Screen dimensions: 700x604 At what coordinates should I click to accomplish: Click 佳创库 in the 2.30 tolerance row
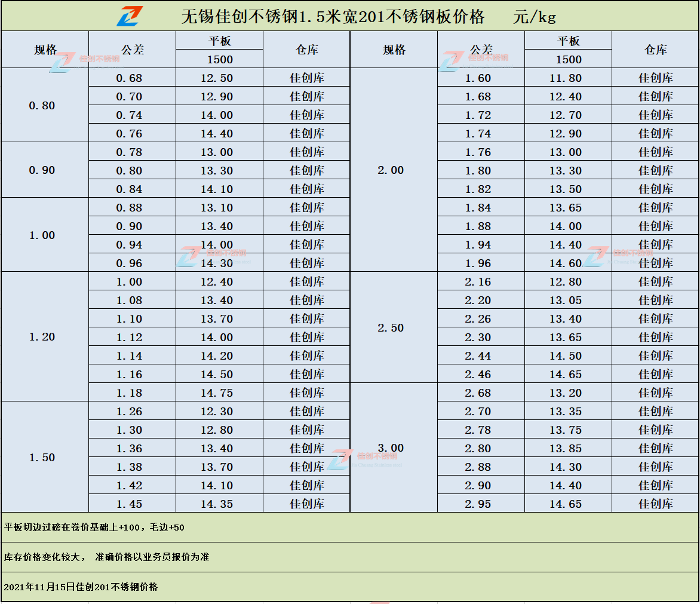click(656, 338)
